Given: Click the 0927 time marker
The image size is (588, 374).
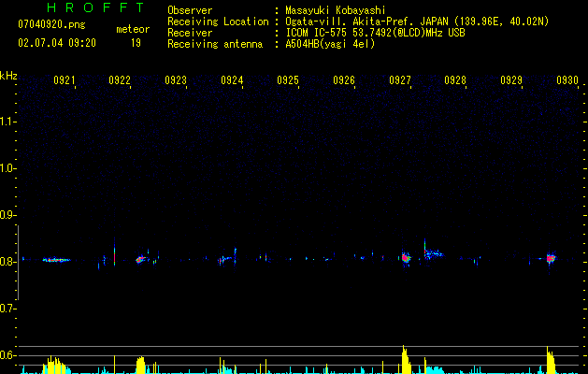Looking at the screenshot, I should [400, 79].
